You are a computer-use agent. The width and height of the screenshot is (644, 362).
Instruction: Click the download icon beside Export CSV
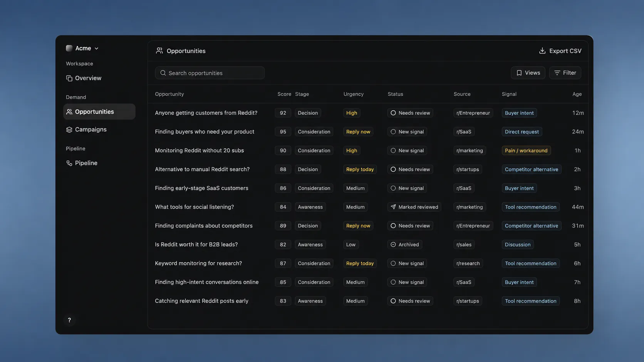(542, 51)
